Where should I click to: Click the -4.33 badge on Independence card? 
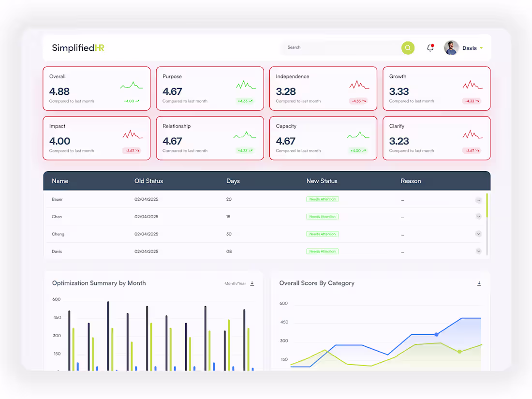pyautogui.click(x=358, y=101)
